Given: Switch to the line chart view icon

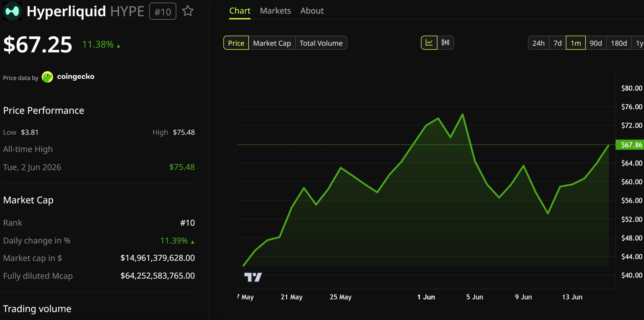Looking at the screenshot, I should click(x=429, y=43).
